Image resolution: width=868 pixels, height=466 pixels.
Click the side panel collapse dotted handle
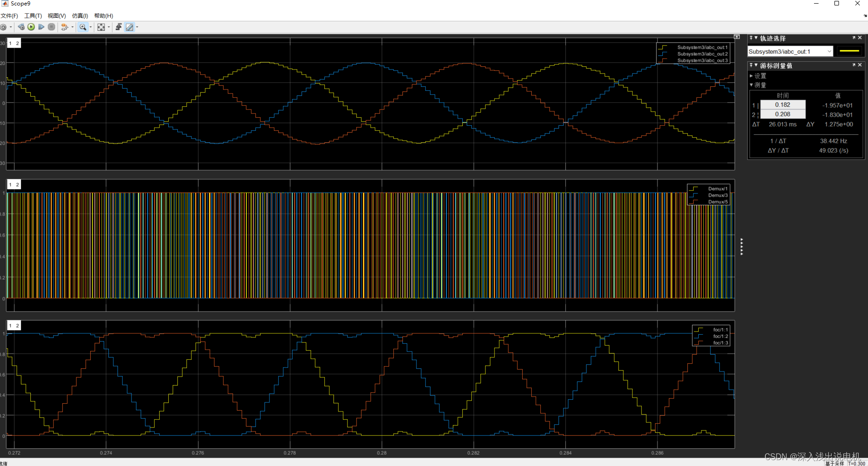pyautogui.click(x=741, y=247)
